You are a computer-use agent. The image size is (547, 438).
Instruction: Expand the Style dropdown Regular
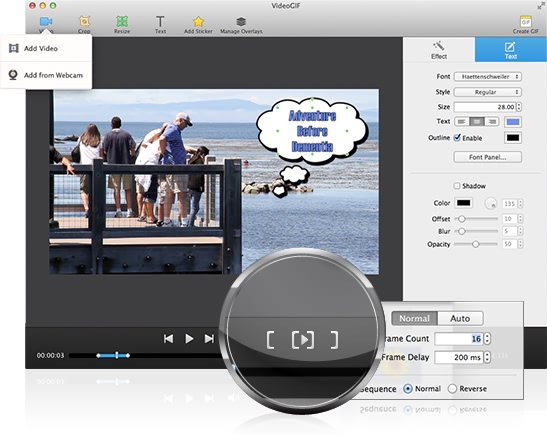click(x=488, y=92)
